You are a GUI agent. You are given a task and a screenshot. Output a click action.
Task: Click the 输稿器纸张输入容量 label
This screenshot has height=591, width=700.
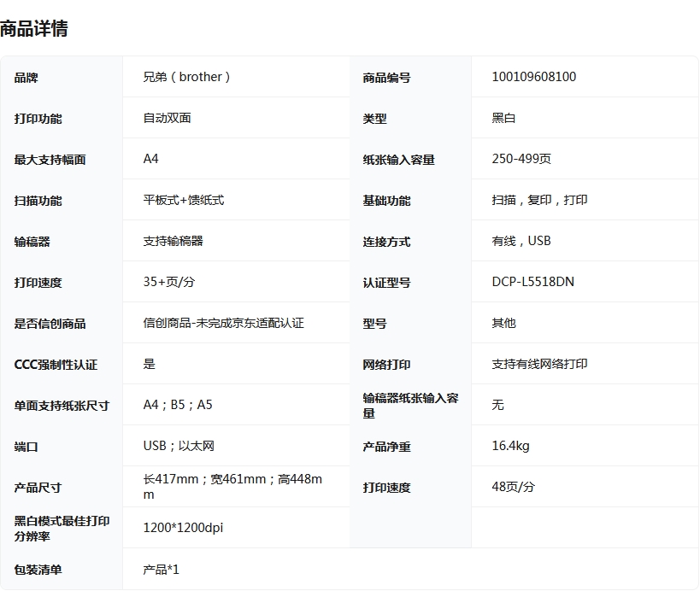click(411, 406)
